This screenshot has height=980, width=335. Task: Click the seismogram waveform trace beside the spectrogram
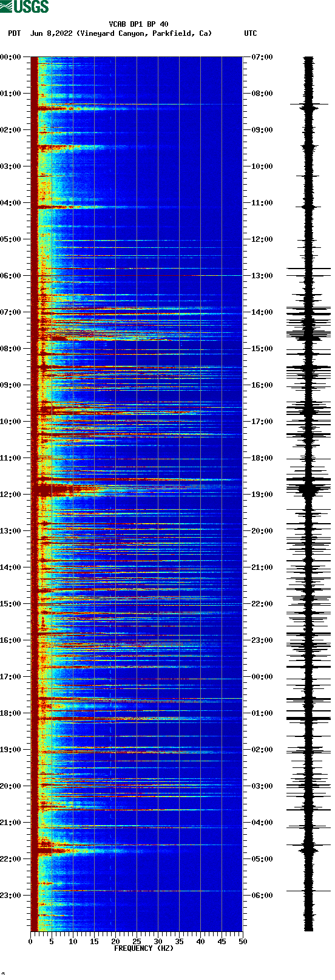[309, 494]
